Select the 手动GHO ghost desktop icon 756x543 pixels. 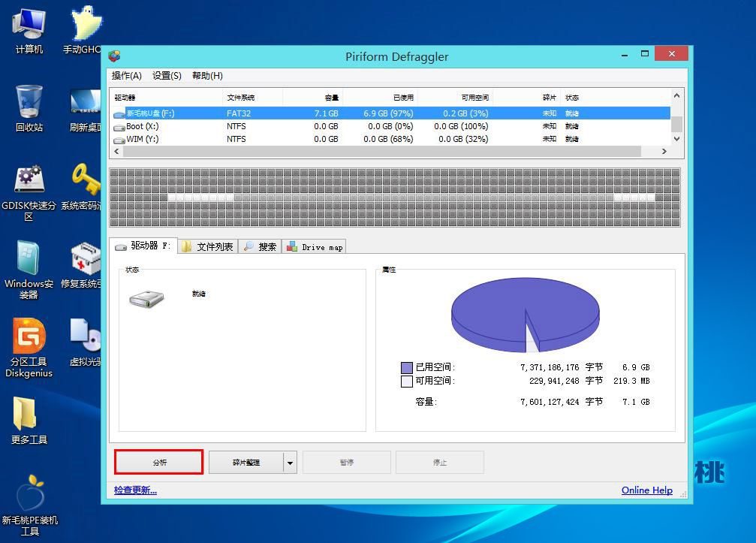click(83, 30)
